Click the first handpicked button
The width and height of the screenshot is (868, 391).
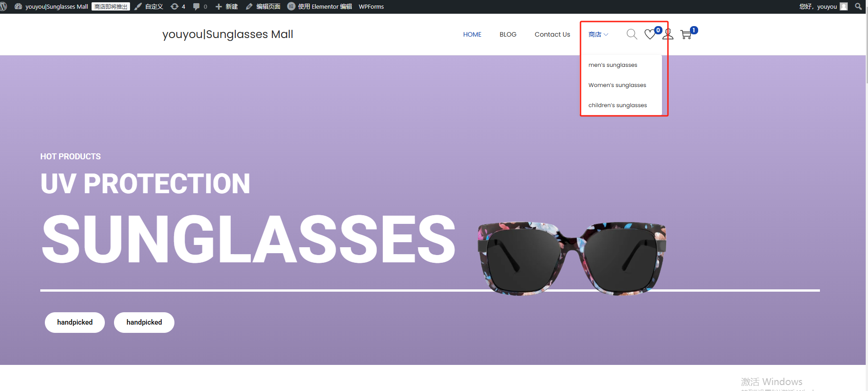click(x=75, y=322)
